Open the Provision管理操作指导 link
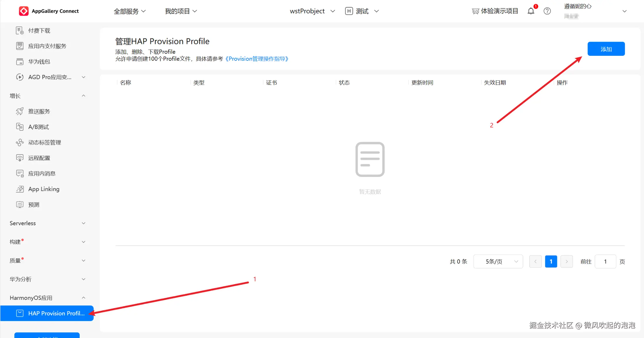Screen dimensions: 644x338 click(x=257, y=59)
